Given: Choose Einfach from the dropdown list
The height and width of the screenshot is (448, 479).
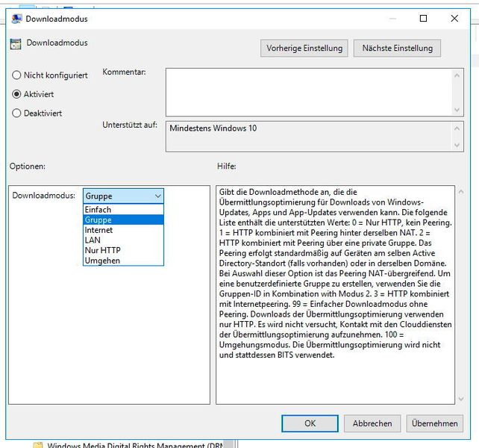Looking at the screenshot, I should [x=123, y=210].
